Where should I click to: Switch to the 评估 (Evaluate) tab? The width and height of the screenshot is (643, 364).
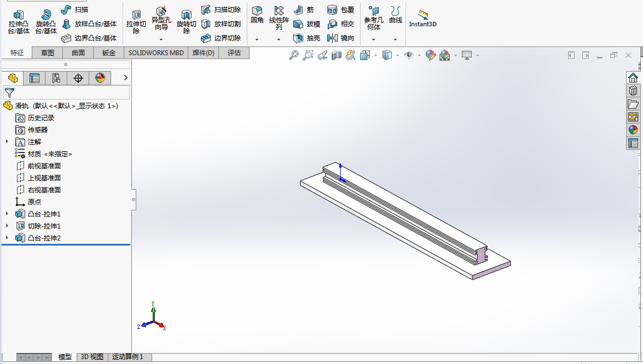point(234,53)
